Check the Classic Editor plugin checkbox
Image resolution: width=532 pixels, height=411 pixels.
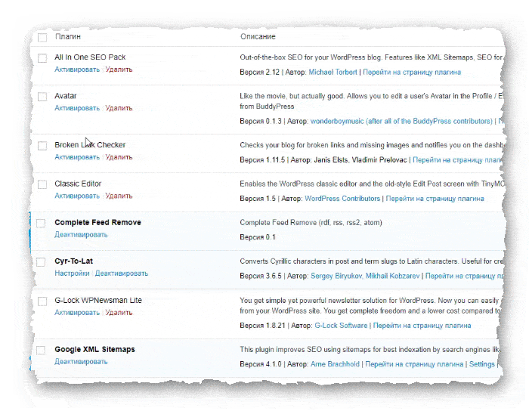[42, 184]
